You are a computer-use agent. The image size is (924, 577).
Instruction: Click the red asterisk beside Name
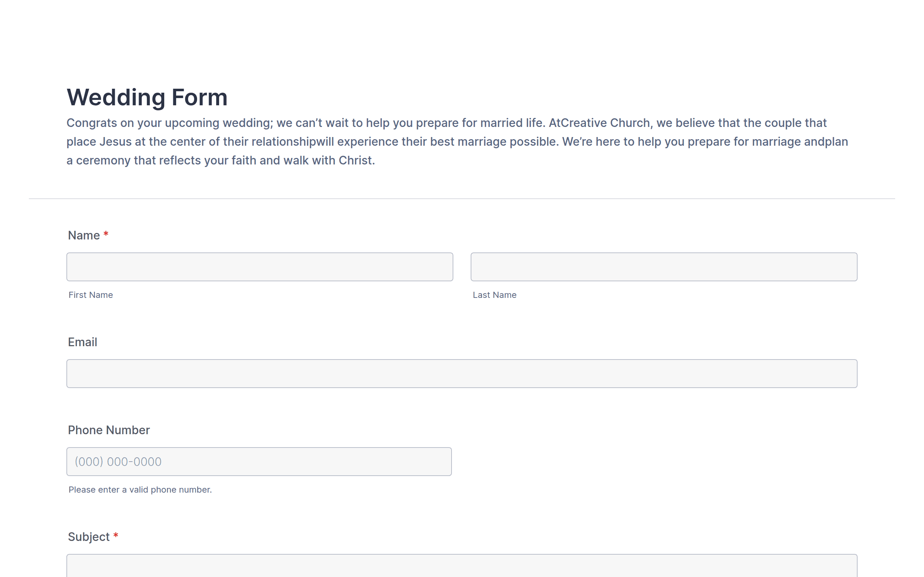coord(106,234)
